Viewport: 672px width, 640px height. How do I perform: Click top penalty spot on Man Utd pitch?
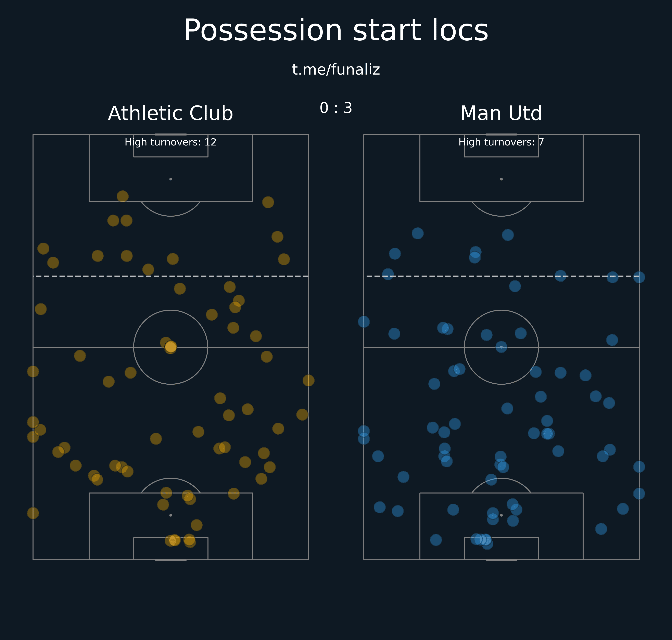coord(501,179)
